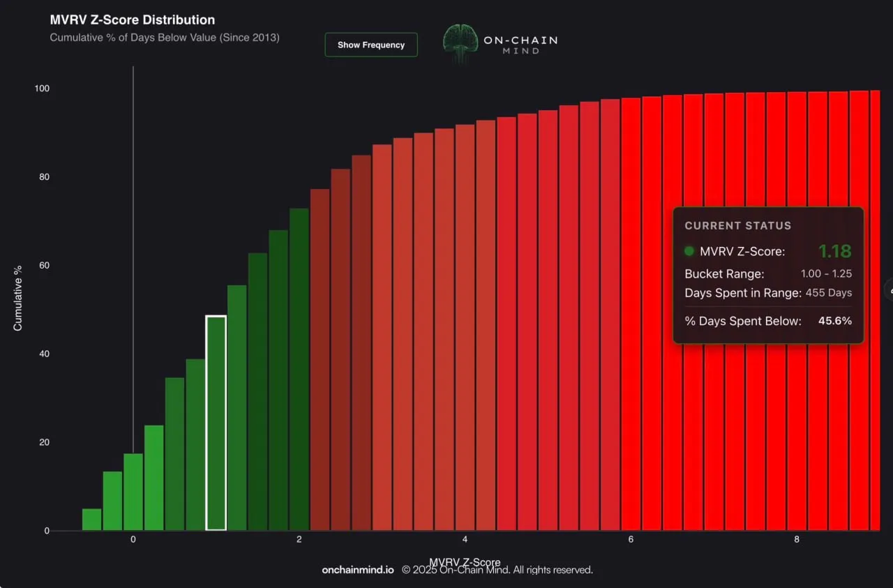Toggle the Show Frequency view
The width and height of the screenshot is (893, 588).
pos(371,45)
